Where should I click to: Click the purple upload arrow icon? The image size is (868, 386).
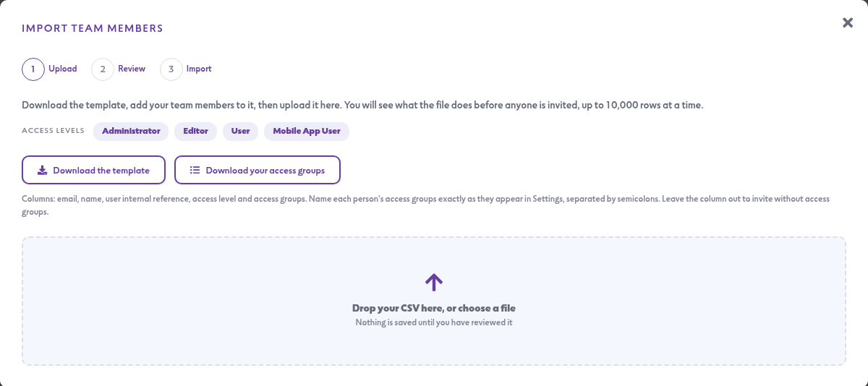(x=434, y=282)
